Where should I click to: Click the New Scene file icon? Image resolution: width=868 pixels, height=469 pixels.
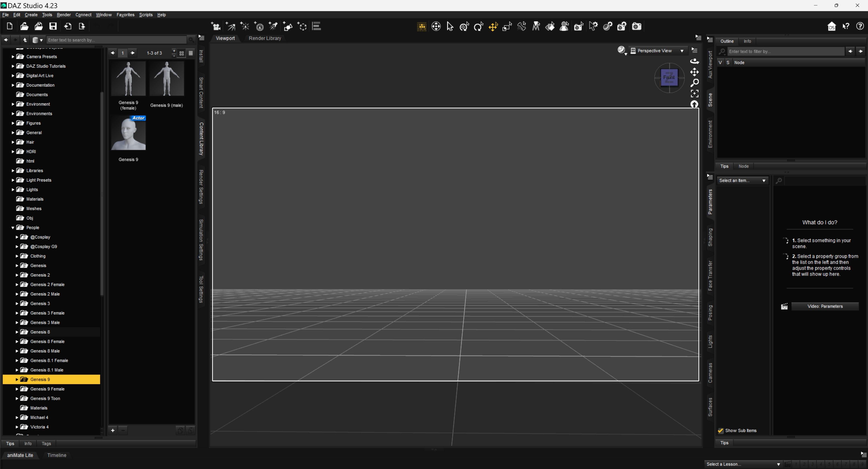tap(9, 26)
